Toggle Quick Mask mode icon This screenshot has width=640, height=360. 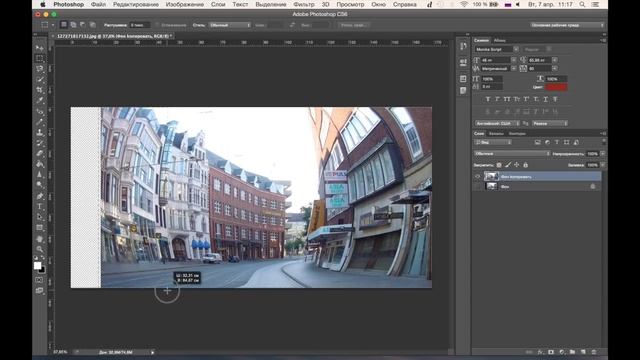tap(39, 280)
